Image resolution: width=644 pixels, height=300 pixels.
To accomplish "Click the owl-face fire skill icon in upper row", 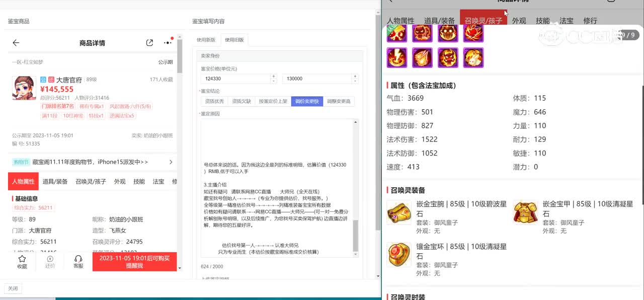I will (448, 33).
